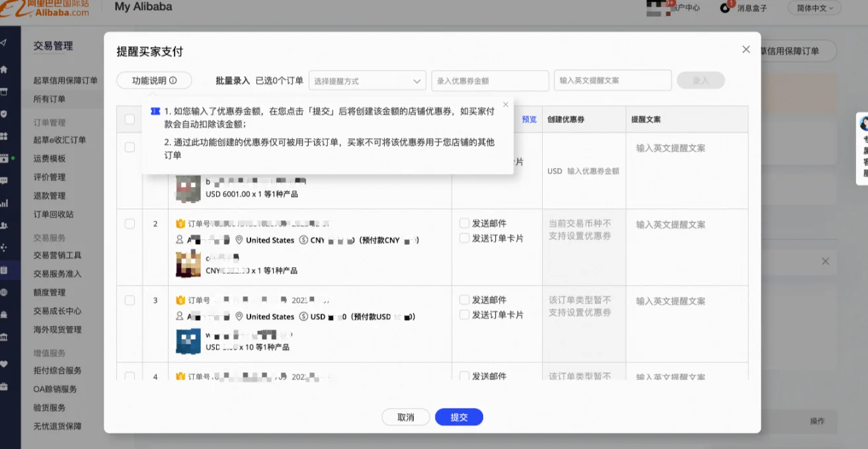Close the 提醒买家支付 dialog with X
Screen dimensions: 868x449
coord(746,50)
